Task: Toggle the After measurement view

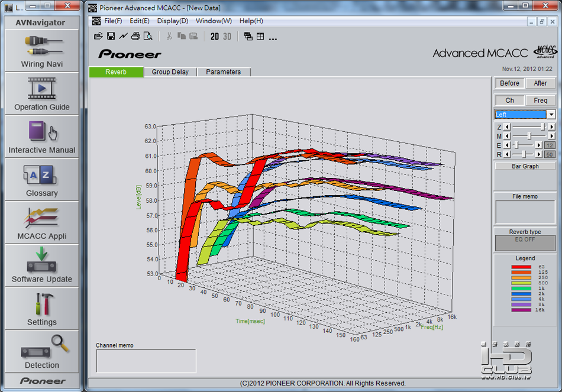Action: tap(540, 83)
